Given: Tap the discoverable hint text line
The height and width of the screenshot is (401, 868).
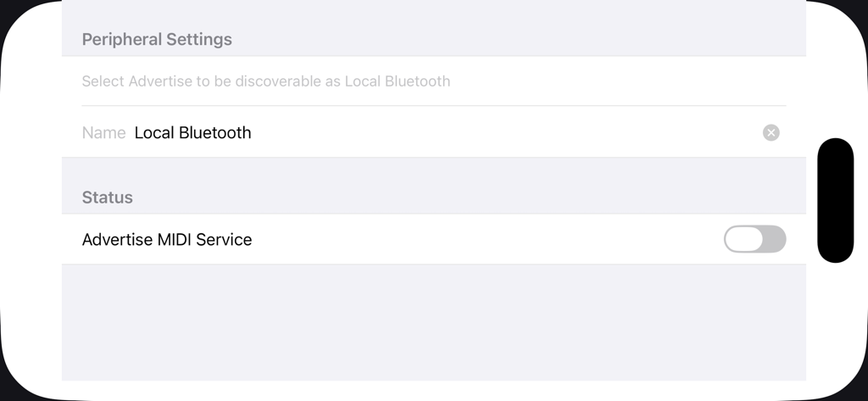Looking at the screenshot, I should coord(265,81).
